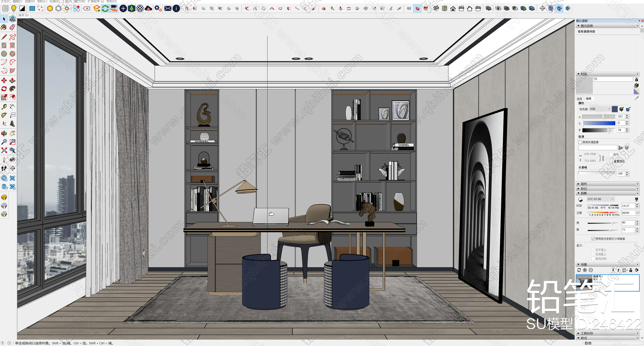Click the light bulb toolbar icon
The width and height of the screenshot is (644, 346).
(14, 8)
